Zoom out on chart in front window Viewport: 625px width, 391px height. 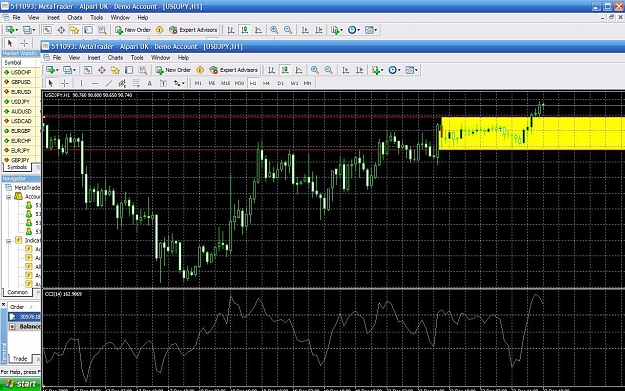328,70
